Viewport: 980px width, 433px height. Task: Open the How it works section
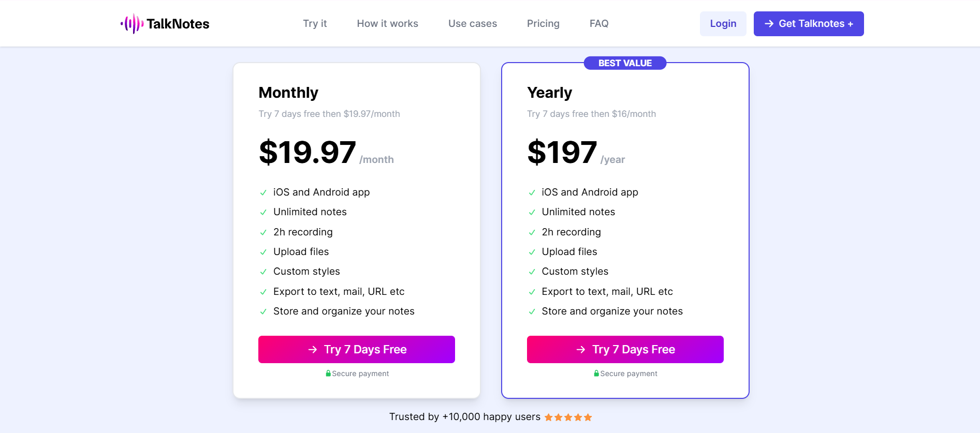click(x=387, y=23)
